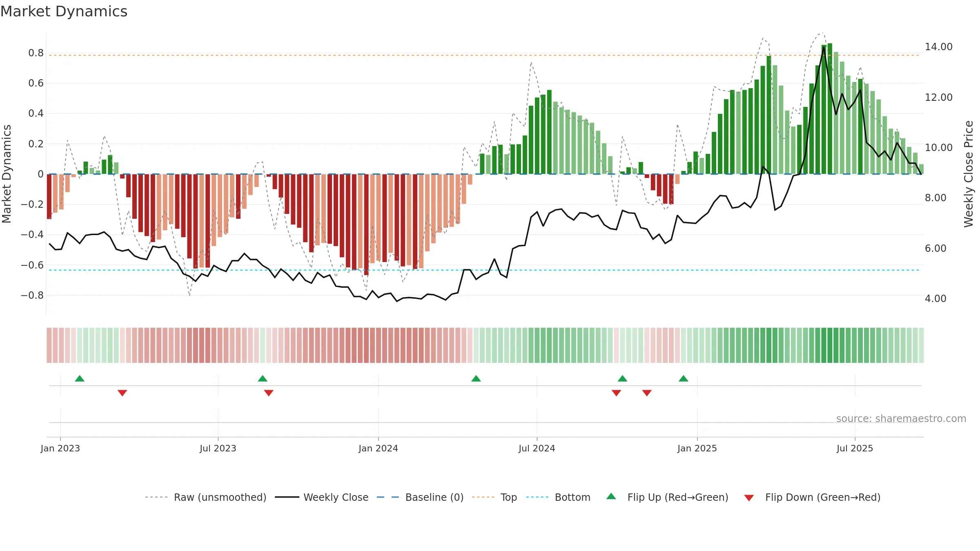The height and width of the screenshot is (551, 980).
Task: Click the vertical Market Dynamics axis title
Action: click(7, 174)
